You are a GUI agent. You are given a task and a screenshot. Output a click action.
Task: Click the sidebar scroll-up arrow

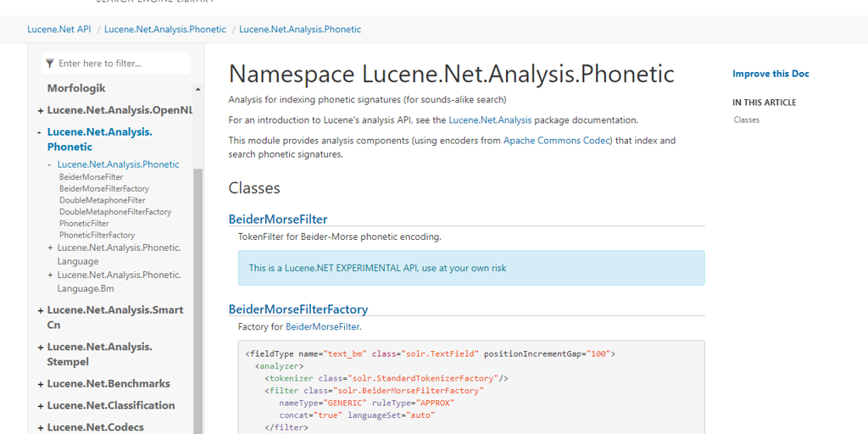[198, 89]
